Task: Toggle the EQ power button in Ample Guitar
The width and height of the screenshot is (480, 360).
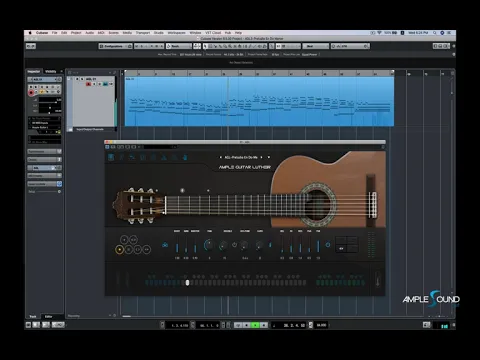Action: tap(328, 245)
